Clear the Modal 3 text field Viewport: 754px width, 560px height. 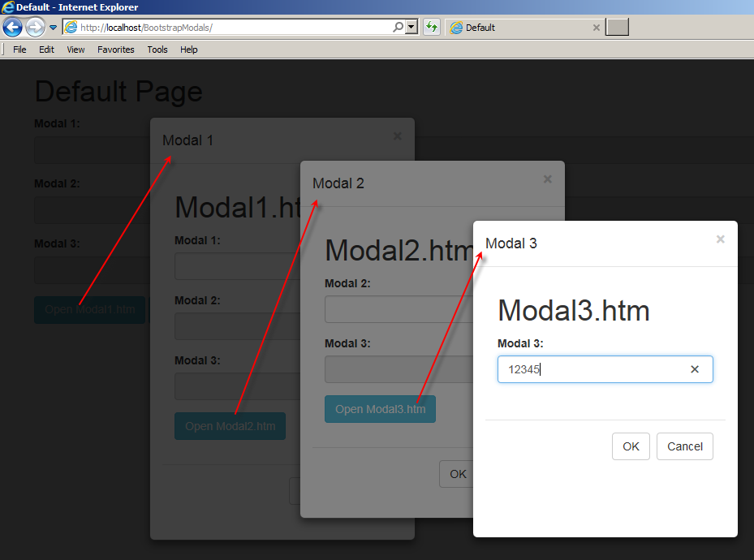pyautogui.click(x=695, y=369)
